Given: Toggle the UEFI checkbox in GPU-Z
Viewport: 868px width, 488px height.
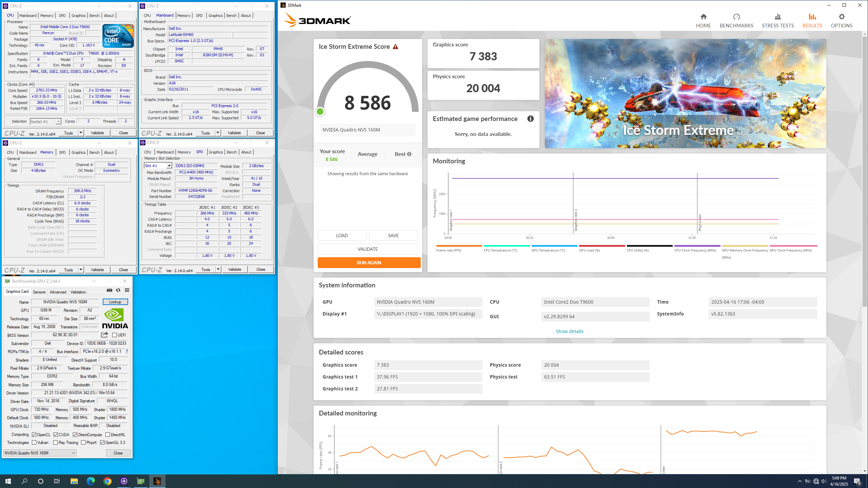Looking at the screenshot, I should point(115,335).
